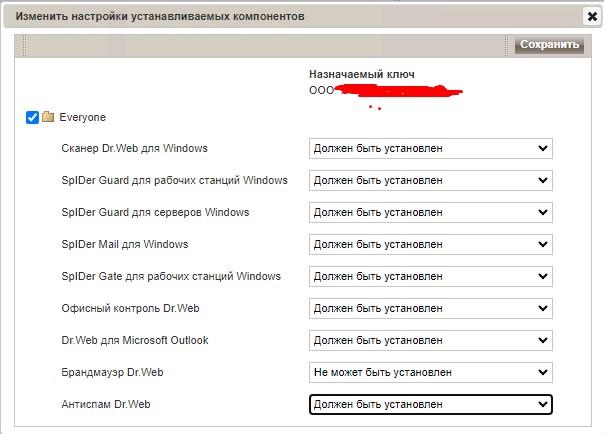Image resolution: width=604 pixels, height=434 pixels.
Task: Click the Everyone folder icon
Action: [47, 117]
